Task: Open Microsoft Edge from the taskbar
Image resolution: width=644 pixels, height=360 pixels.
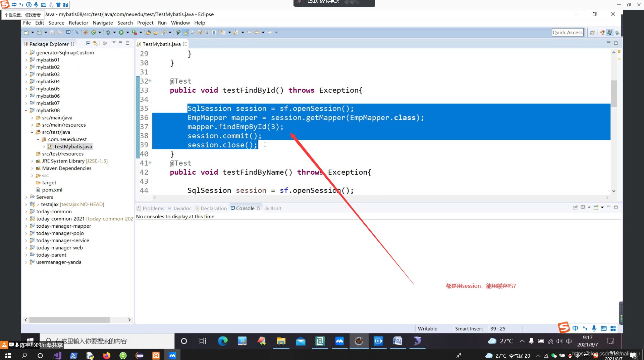Action: tap(223, 341)
